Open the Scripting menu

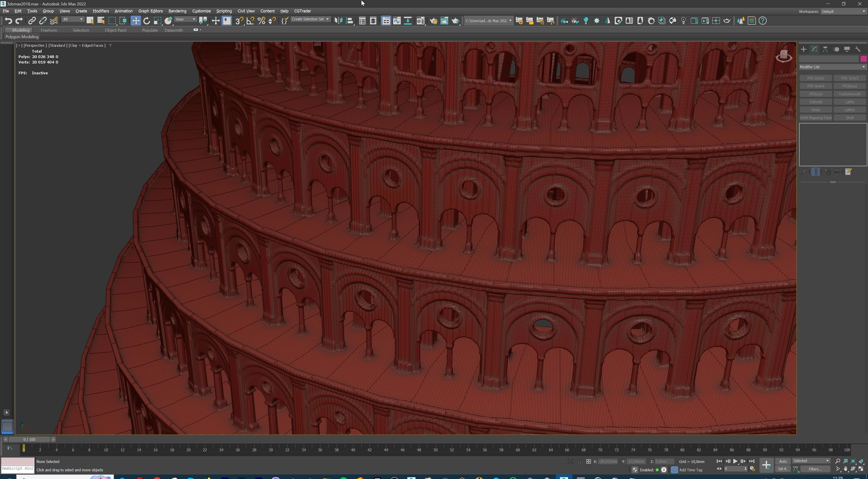coord(224,11)
